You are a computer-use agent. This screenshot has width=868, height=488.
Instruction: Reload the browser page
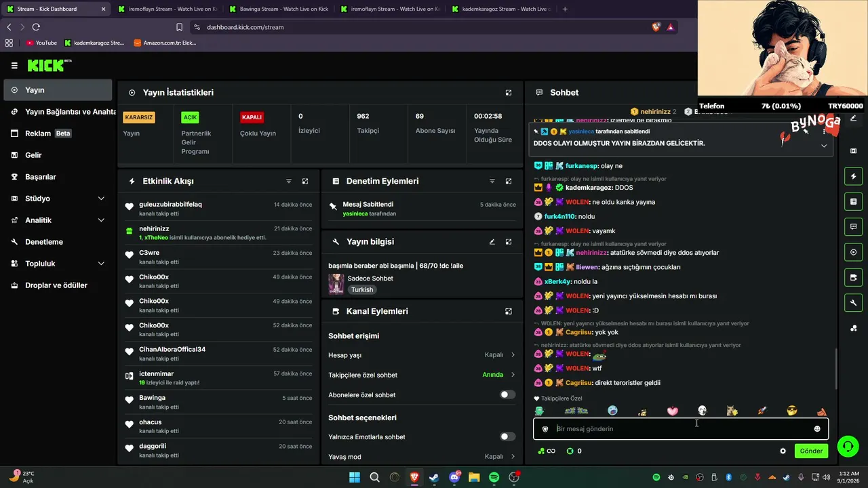pyautogui.click(x=36, y=27)
